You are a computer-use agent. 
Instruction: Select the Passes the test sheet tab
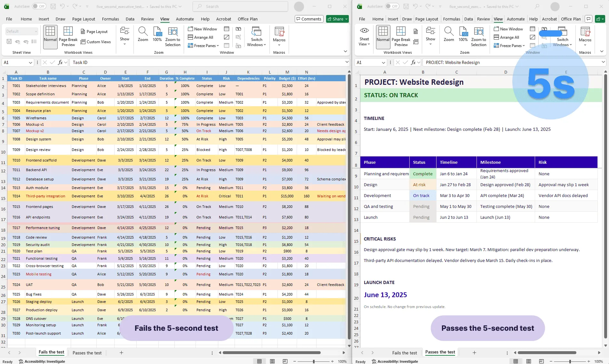tap(87, 353)
